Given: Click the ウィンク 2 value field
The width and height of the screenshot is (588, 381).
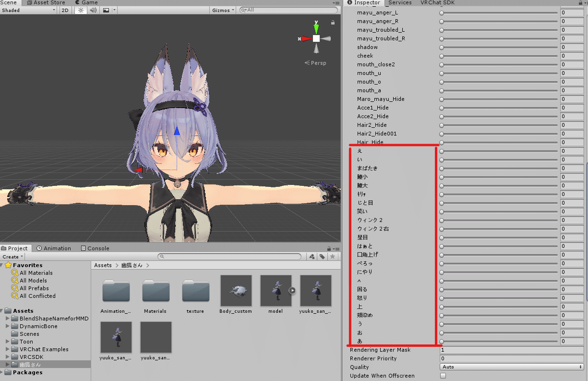Looking at the screenshot, I should pos(572,220).
